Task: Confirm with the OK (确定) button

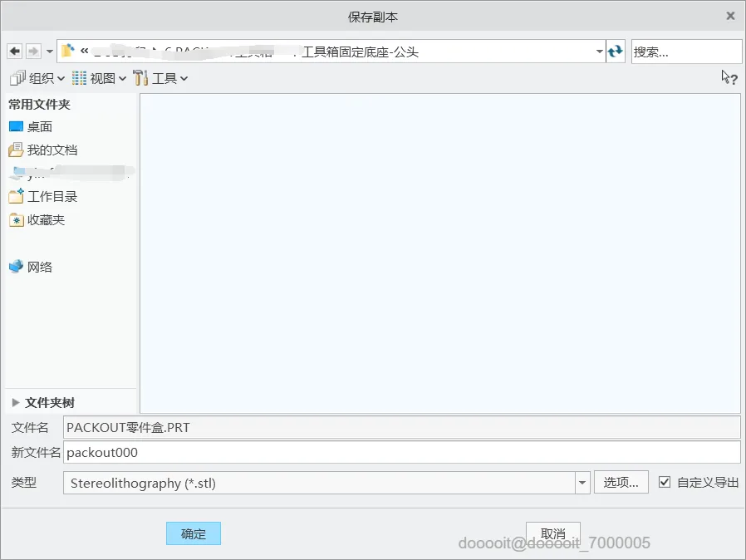Action: (x=194, y=533)
